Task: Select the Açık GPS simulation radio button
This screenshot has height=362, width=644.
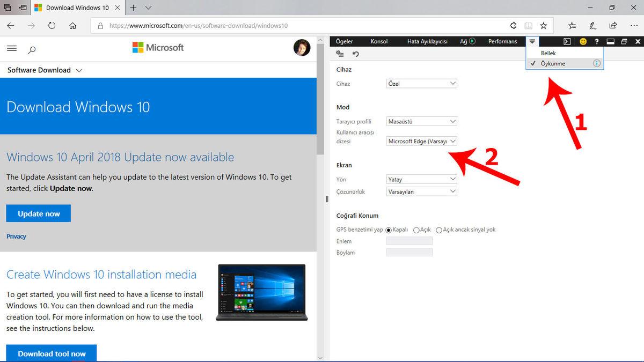Action: [x=416, y=230]
